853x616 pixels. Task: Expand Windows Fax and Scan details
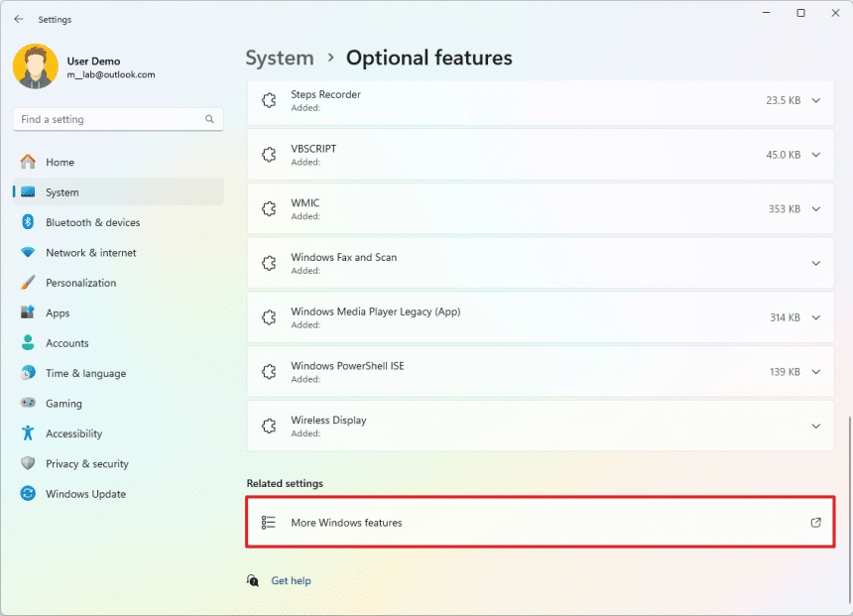pos(816,264)
